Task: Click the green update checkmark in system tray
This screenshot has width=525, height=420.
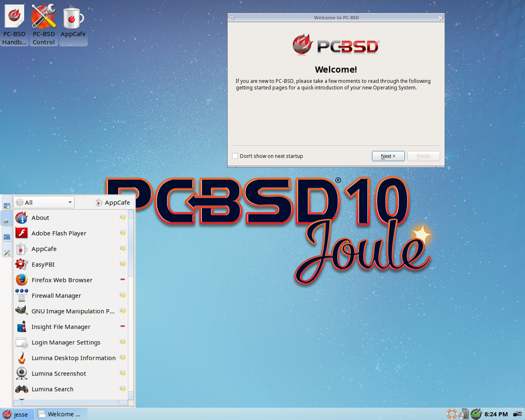Action: pyautogui.click(x=476, y=414)
